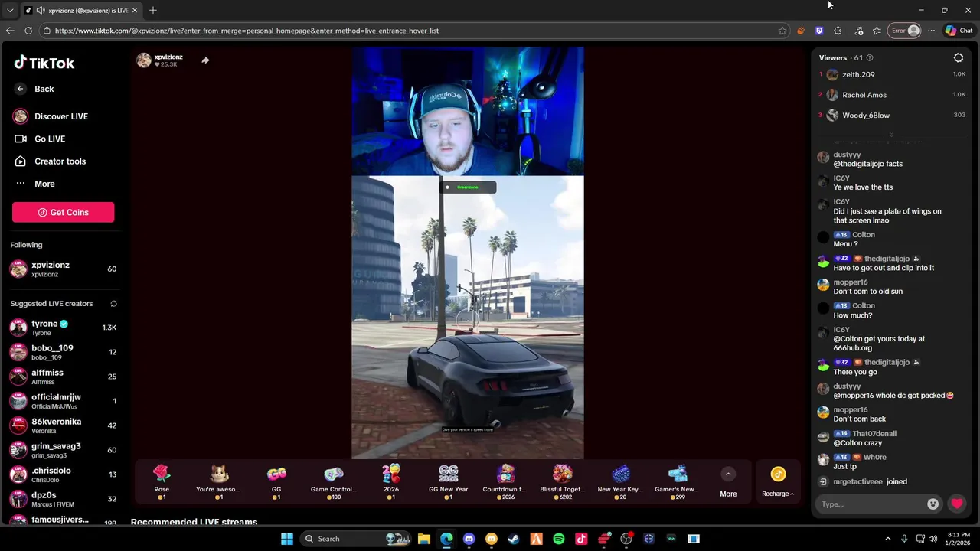Click the Get Coins button
980x551 pixels.
63,212
